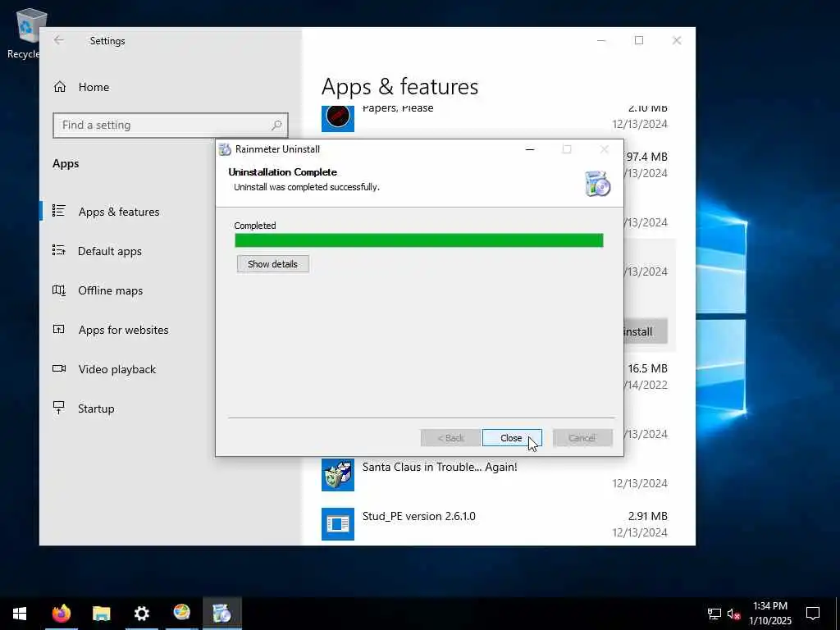
Task: Click the Apps & features heading
Action: [x=399, y=87]
